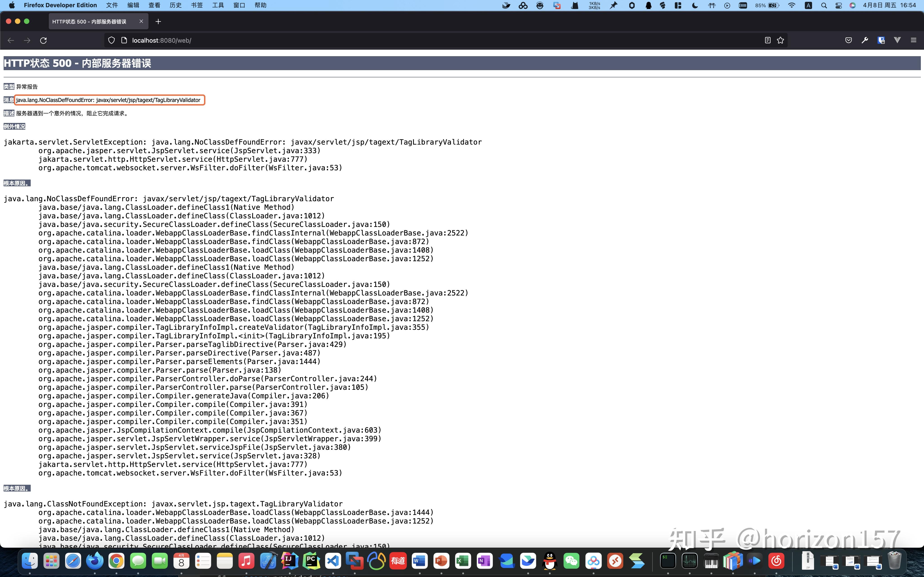Open Spotlight search in the menu bar

824,5
